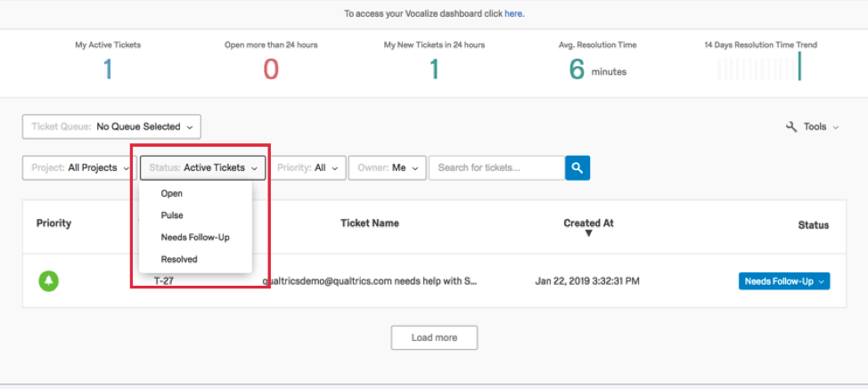The height and width of the screenshot is (389, 868).
Task: Focus the Search for tickets field
Action: click(496, 168)
